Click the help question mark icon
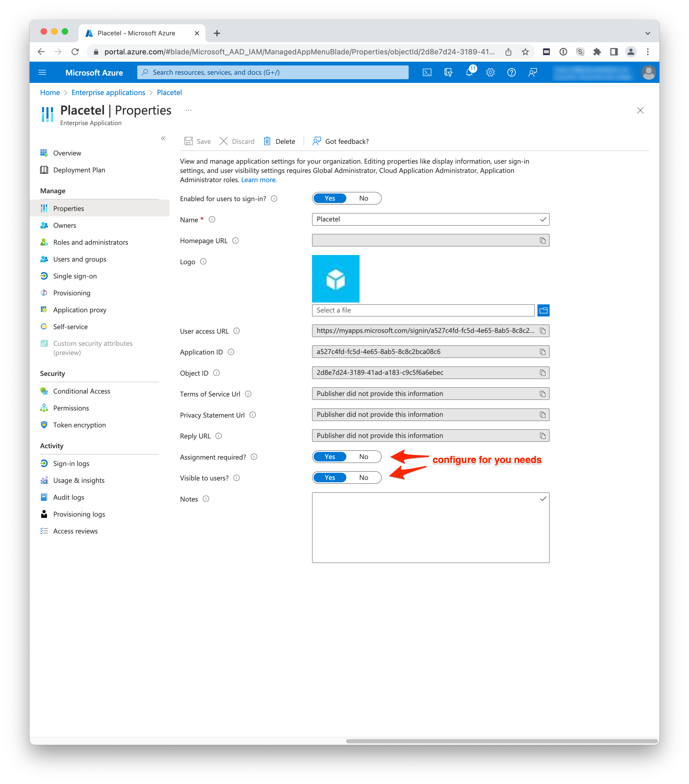The height and width of the screenshot is (784, 689). coord(511,73)
